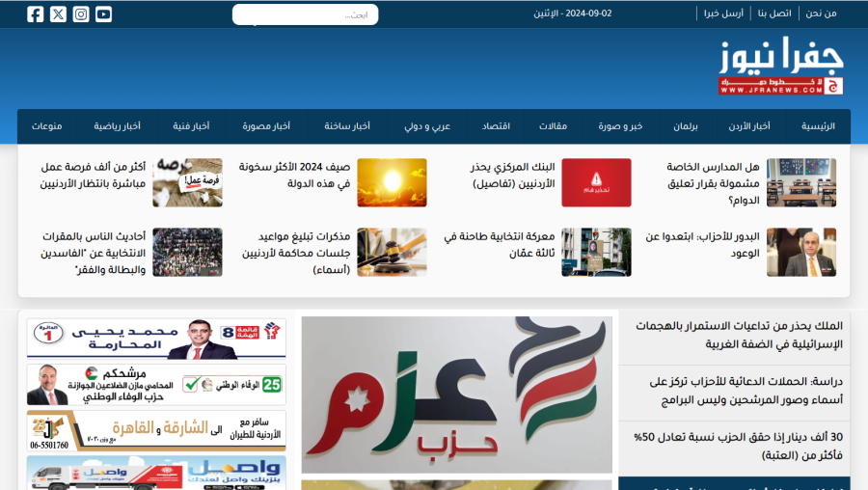This screenshot has width=868, height=490.
Task: Open the واصل delivery ad banner
Action: click(156, 474)
